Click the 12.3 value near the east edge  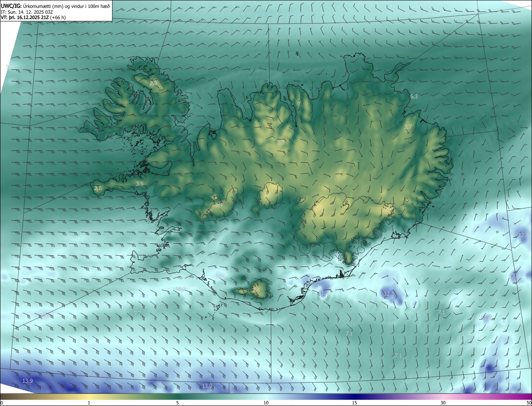tap(523, 235)
